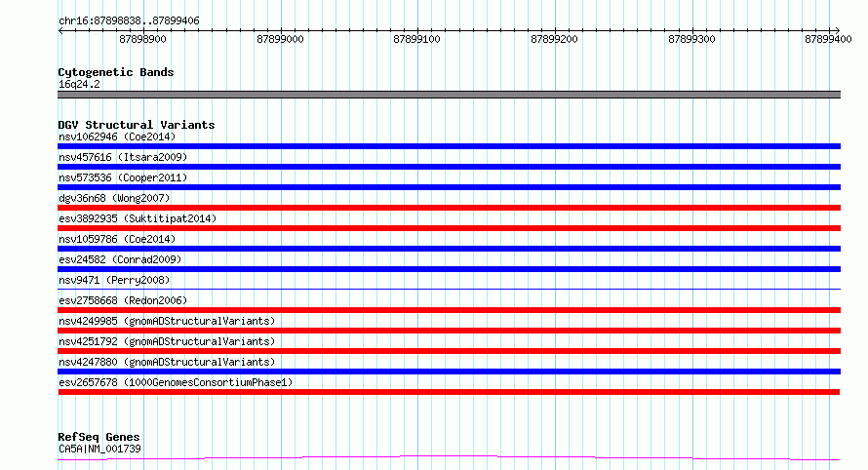
Task: Click ruler position 87899300
Action: pyautogui.click(x=692, y=39)
